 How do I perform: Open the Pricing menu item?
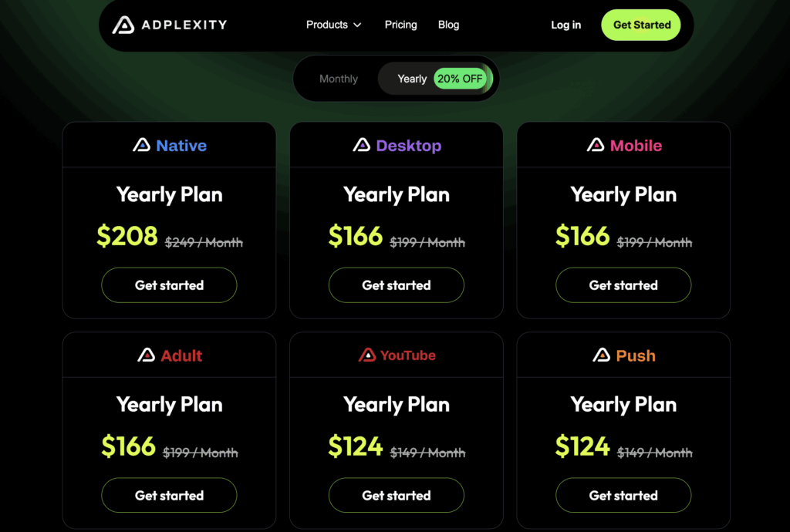pyautogui.click(x=400, y=24)
